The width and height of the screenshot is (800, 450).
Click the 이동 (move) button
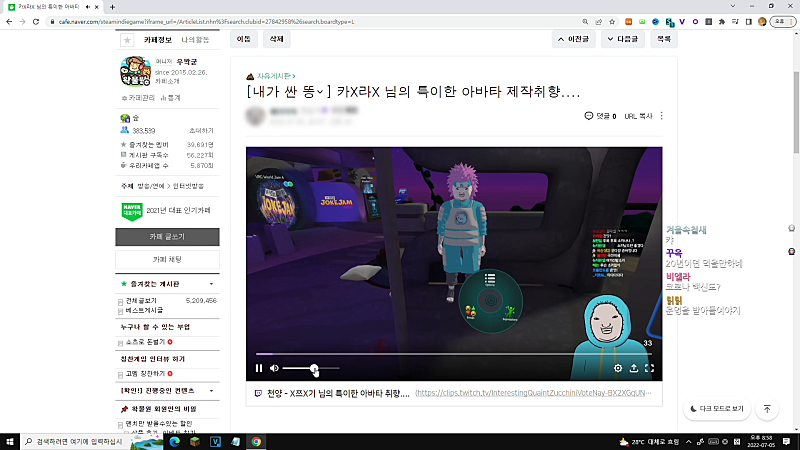(x=244, y=39)
